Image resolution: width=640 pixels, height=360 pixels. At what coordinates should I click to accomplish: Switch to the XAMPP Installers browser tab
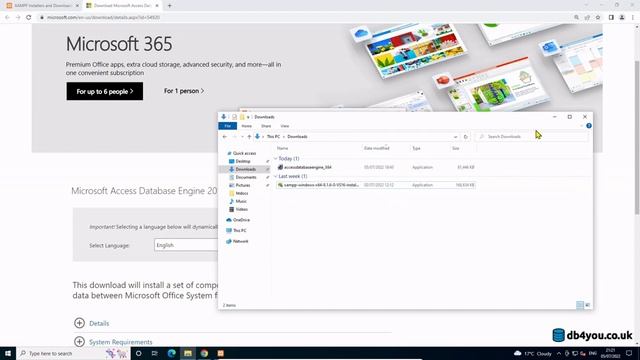point(43,6)
